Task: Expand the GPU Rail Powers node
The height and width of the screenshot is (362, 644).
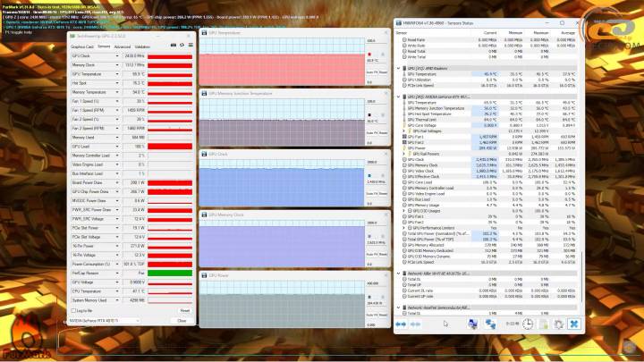Action: click(404, 154)
